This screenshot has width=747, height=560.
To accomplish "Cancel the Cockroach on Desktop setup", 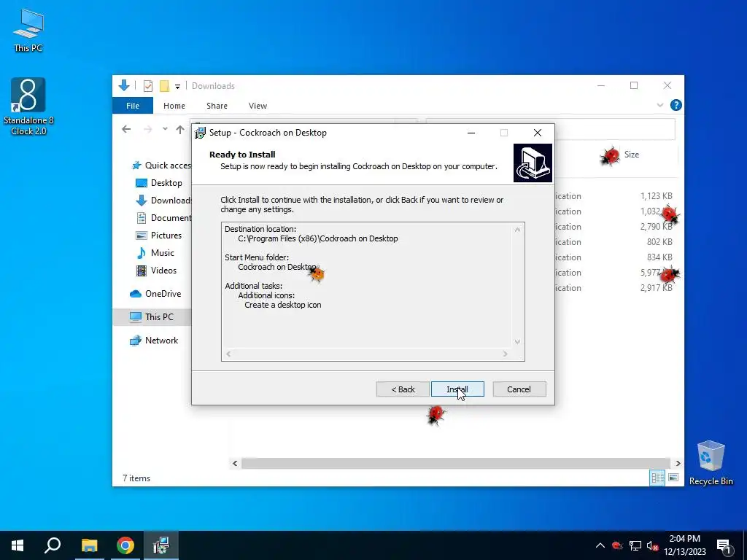I will pyautogui.click(x=519, y=389).
